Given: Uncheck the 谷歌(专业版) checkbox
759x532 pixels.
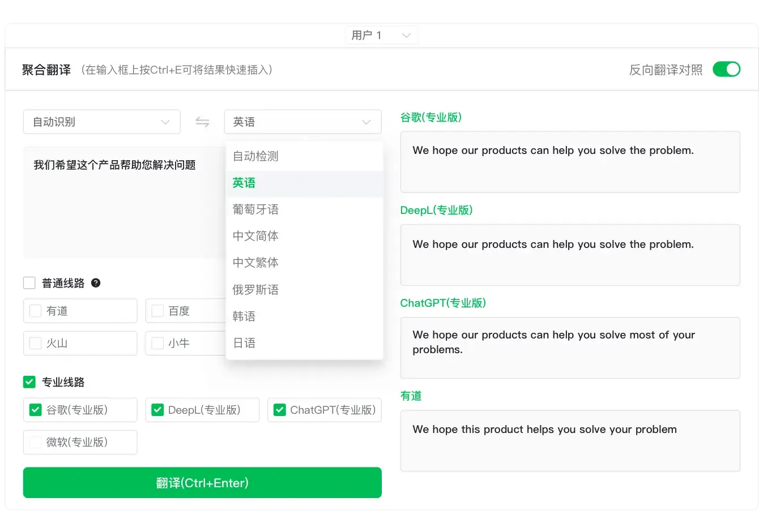Looking at the screenshot, I should 36,410.
